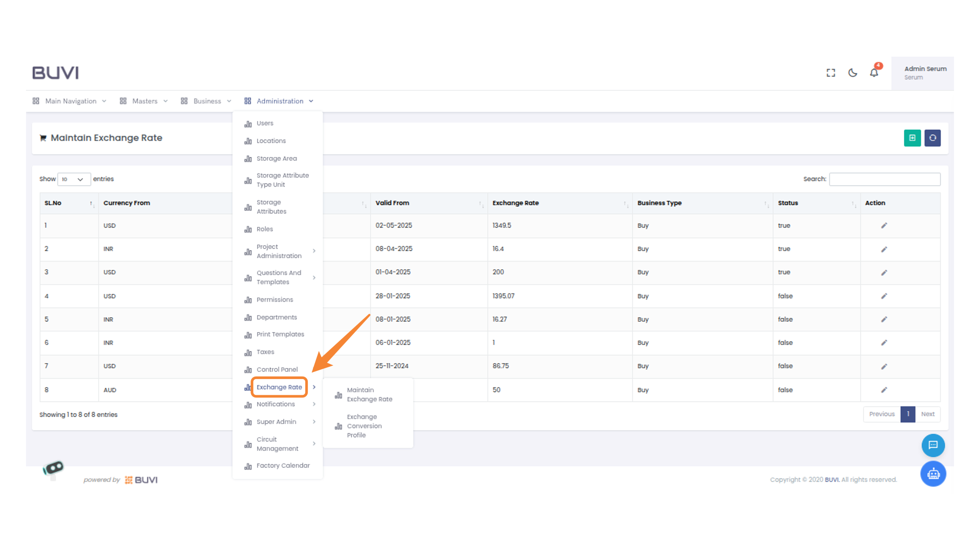
Task: Open the robot assistant icon
Action: (933, 474)
